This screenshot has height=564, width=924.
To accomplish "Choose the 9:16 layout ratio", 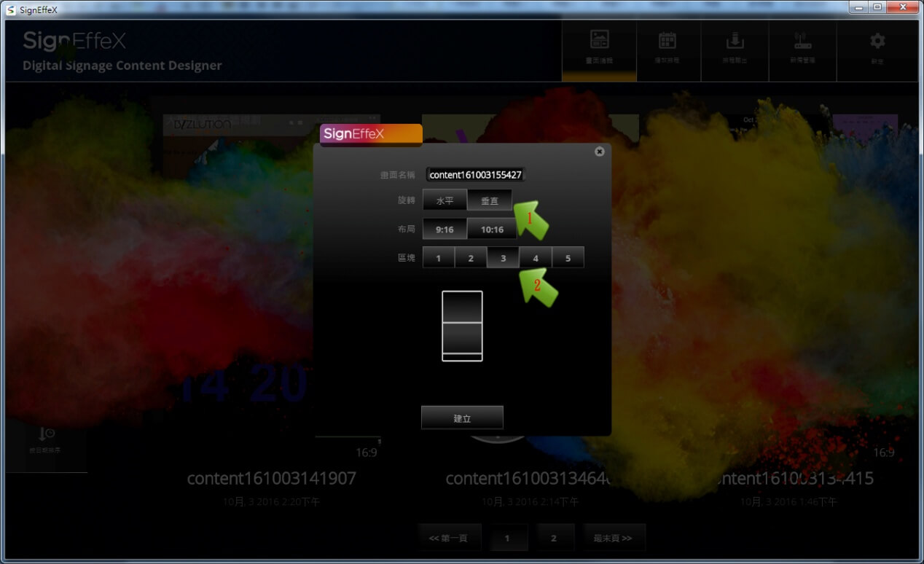I will 445,229.
